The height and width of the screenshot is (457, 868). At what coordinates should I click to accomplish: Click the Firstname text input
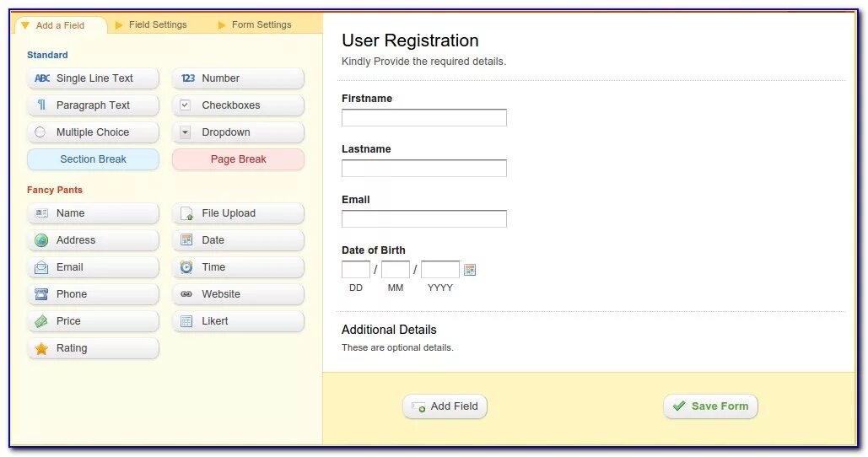click(423, 118)
